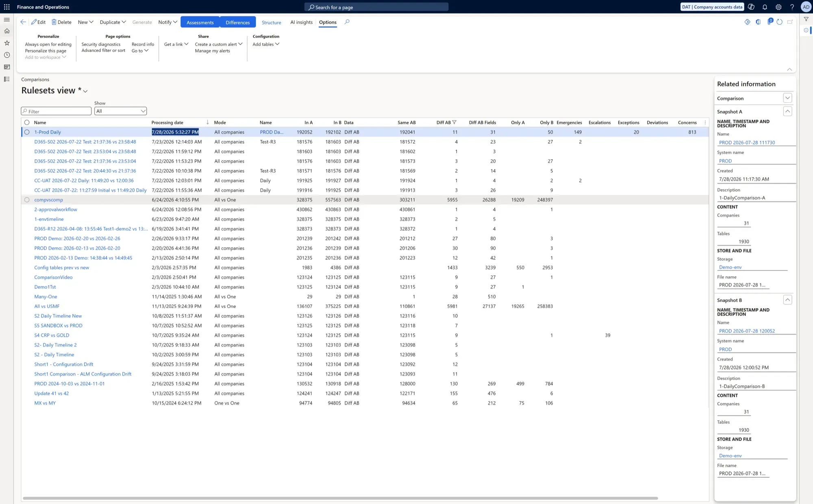Go to Home in left sidebar
The height and width of the screenshot is (504, 813).
click(x=7, y=31)
